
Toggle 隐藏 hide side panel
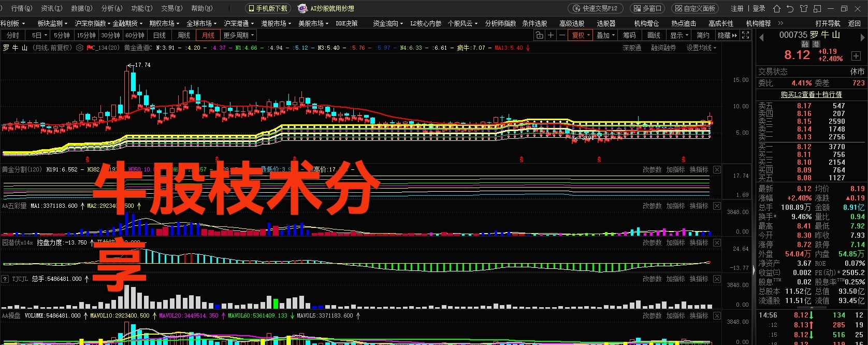coord(727,35)
